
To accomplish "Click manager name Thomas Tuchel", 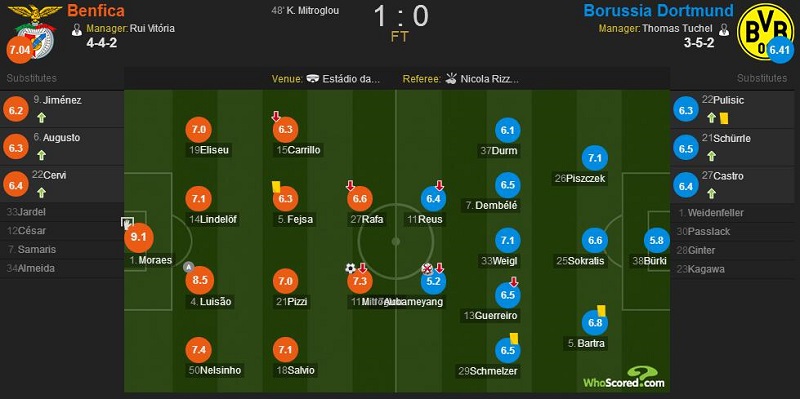I will [679, 29].
